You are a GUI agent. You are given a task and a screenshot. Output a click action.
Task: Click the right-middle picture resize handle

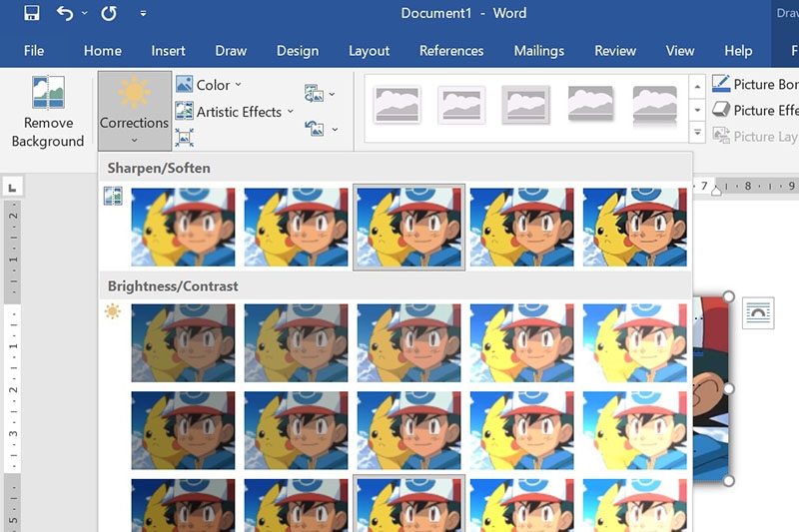click(x=728, y=388)
